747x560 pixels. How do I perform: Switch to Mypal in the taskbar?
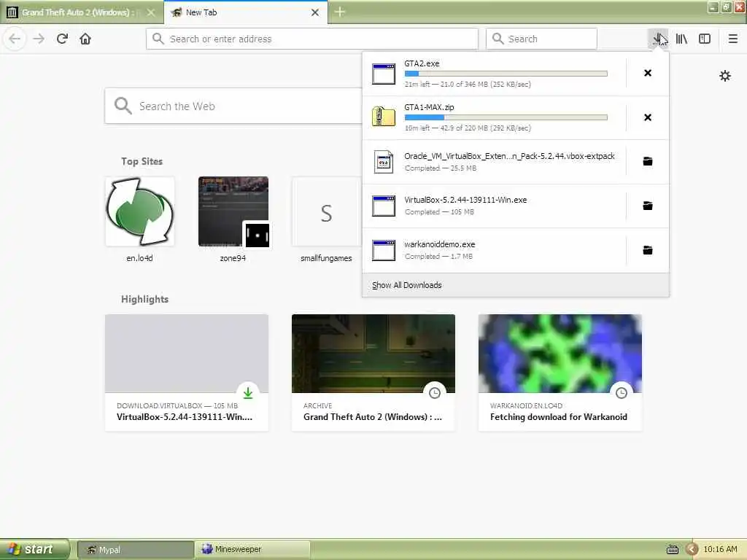point(135,550)
